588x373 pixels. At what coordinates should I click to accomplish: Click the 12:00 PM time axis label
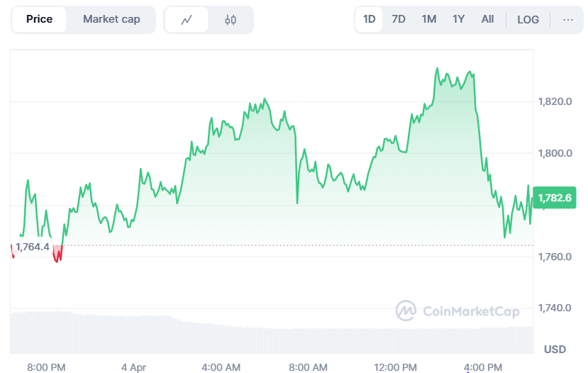point(395,367)
